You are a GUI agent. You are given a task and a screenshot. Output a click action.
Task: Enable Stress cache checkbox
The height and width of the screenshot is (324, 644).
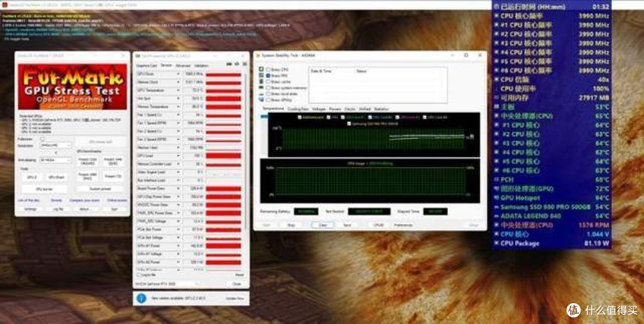point(268,81)
